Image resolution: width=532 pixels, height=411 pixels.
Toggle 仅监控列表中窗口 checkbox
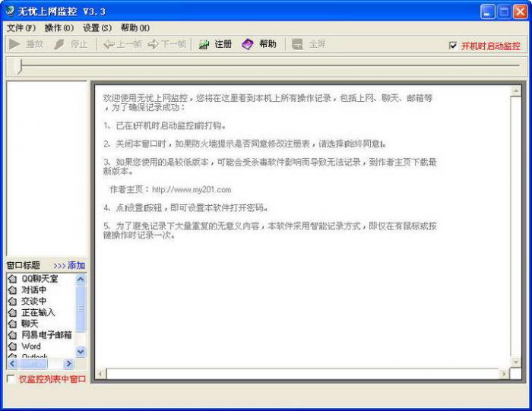coord(11,378)
